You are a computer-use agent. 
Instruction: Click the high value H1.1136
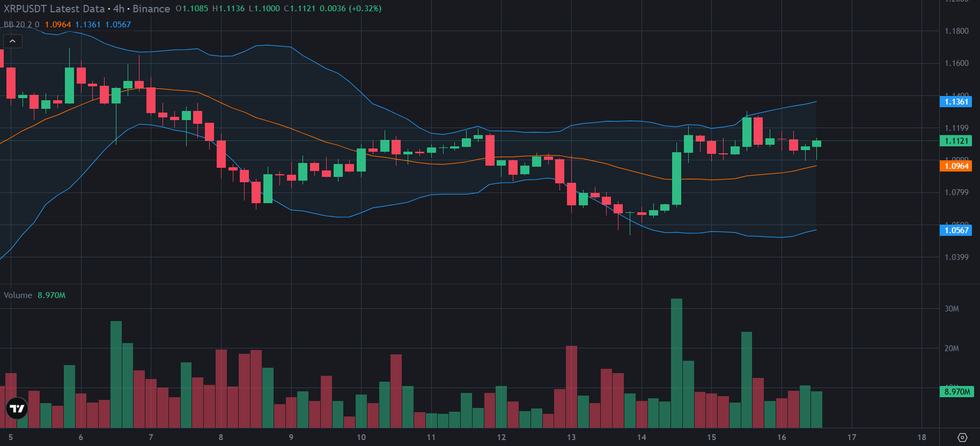pos(229,9)
